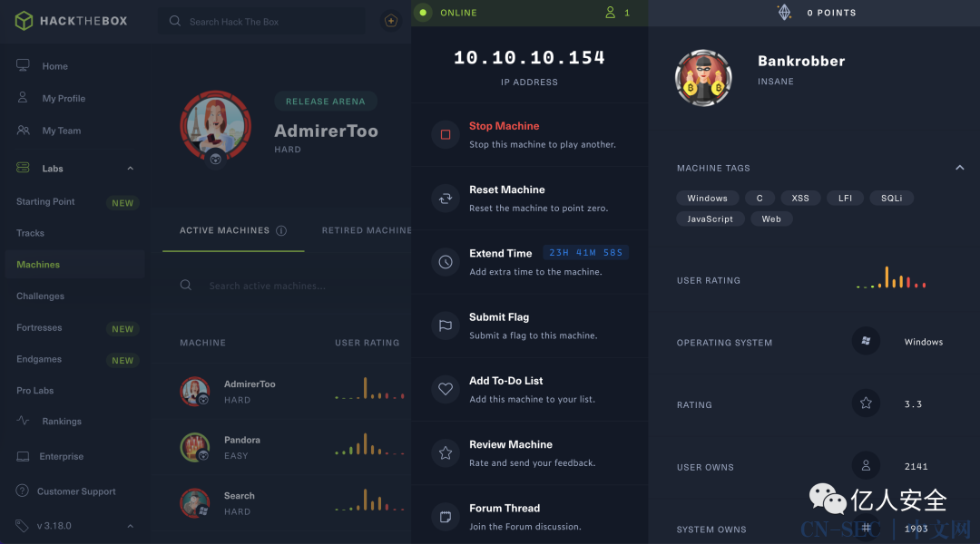The width and height of the screenshot is (980, 544).
Task: Click the Submit Flag label
Action: [499, 316]
